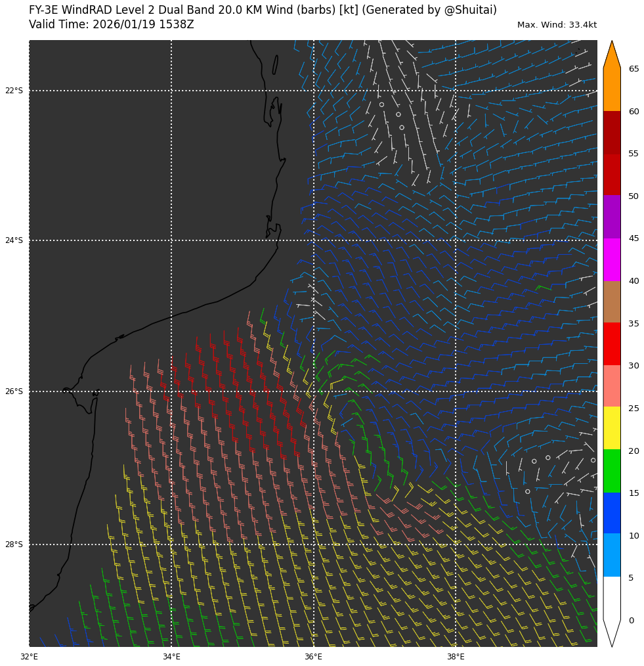
Task: Click the 36°E longitude axis label
Action: [x=313, y=656]
